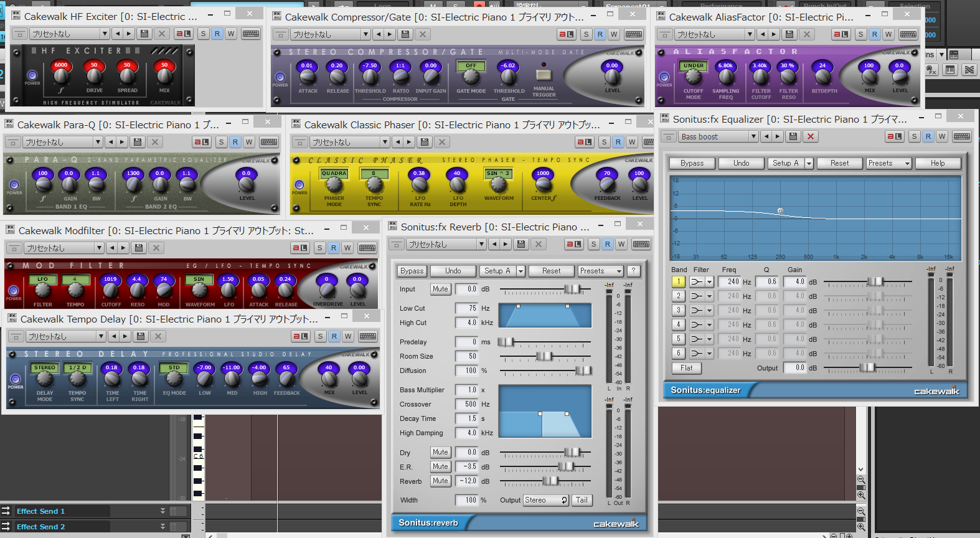Open Setup A arrow in Sonitus Equalizer
The height and width of the screenshot is (538, 980).
point(809,163)
